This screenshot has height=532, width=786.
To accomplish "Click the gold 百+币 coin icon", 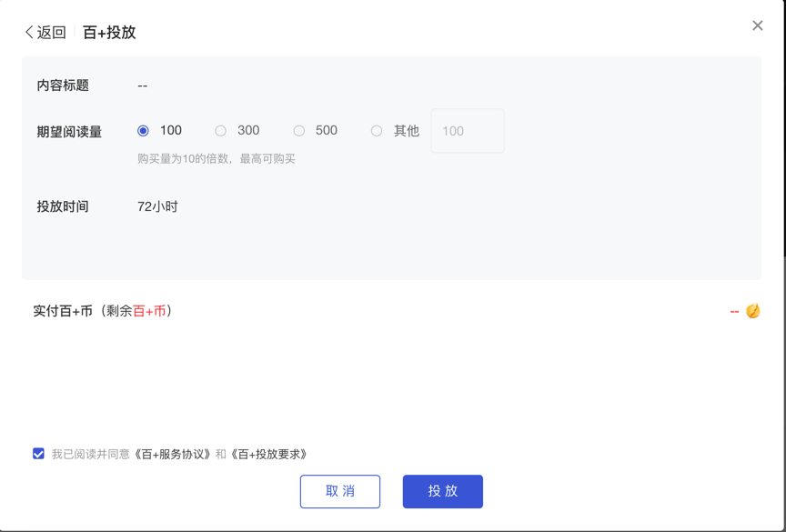I will pos(753,311).
